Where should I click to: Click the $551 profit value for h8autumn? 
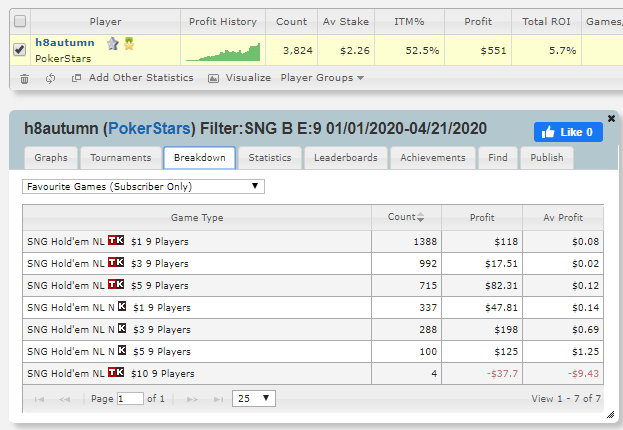[x=493, y=50]
